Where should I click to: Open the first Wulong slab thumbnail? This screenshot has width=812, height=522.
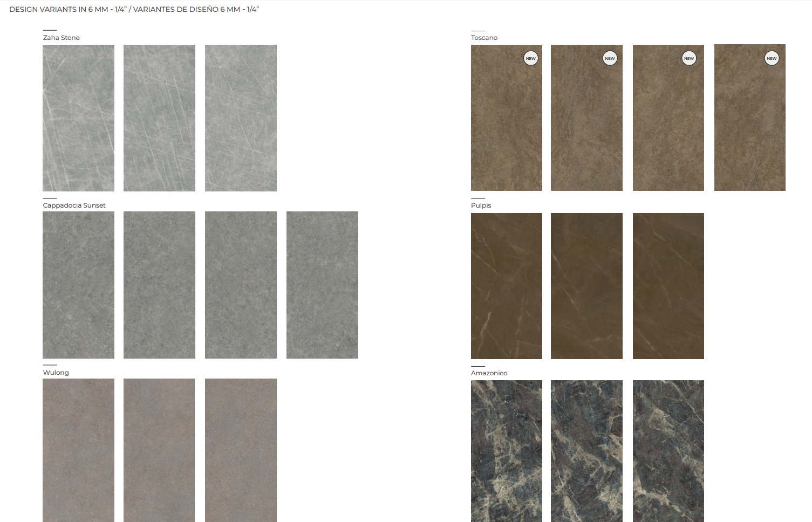coord(78,450)
